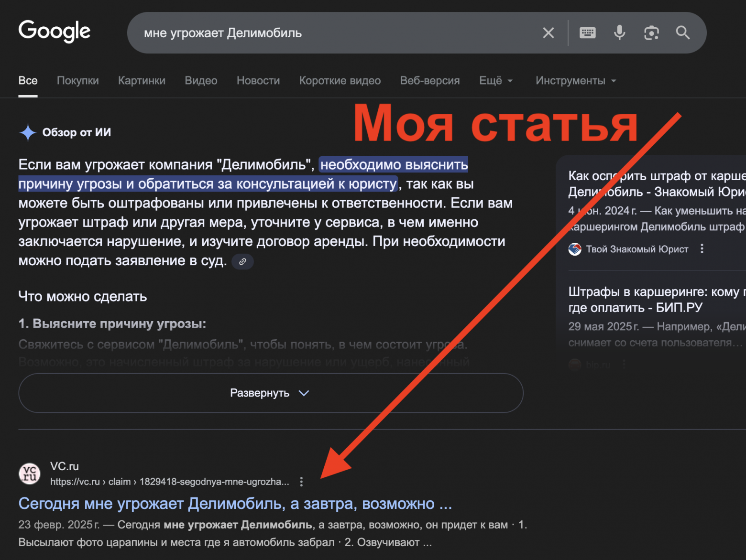Open the article Сегодня мне угрожает Делимобиль
Screen dimensions: 746x560
pos(234,503)
